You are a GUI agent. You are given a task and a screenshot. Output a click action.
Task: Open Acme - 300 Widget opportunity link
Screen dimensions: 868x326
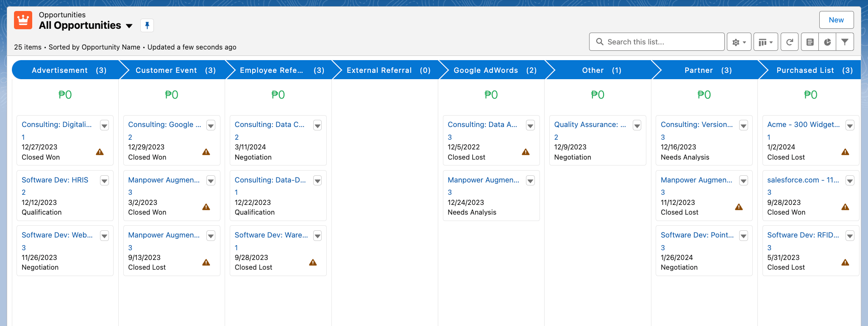[x=804, y=124]
